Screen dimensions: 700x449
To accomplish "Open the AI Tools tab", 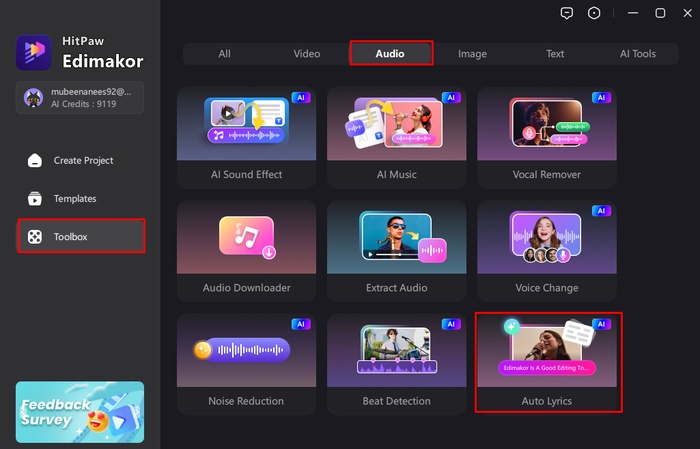I will pos(638,54).
